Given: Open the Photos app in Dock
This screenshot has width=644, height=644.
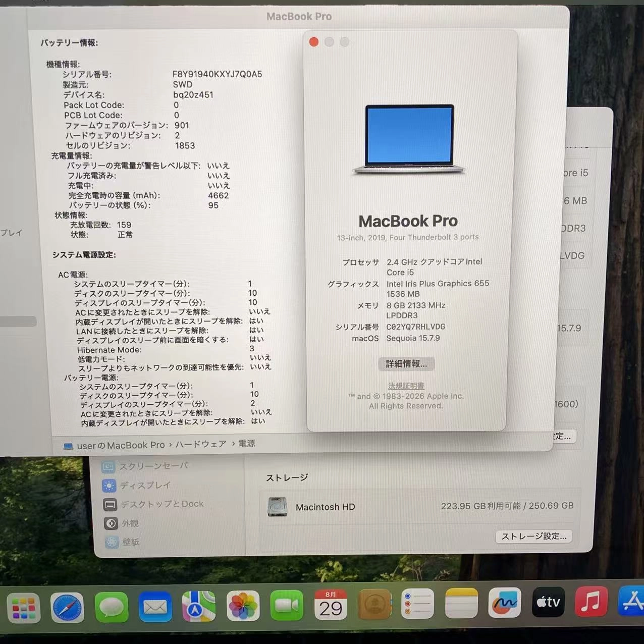Looking at the screenshot, I should click(243, 606).
